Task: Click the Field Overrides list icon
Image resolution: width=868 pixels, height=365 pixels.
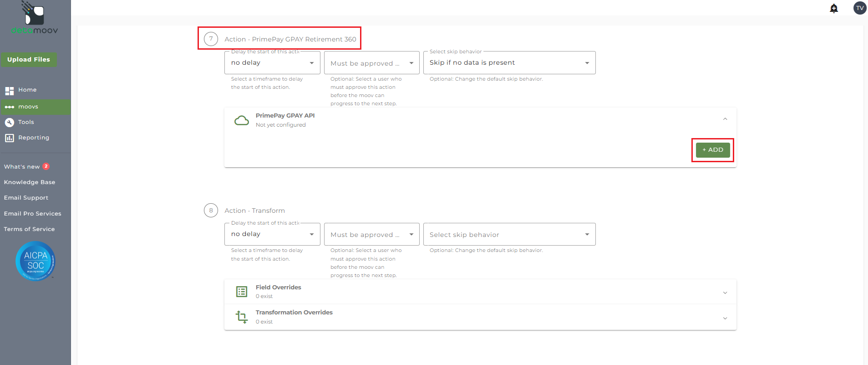Action: click(x=242, y=292)
